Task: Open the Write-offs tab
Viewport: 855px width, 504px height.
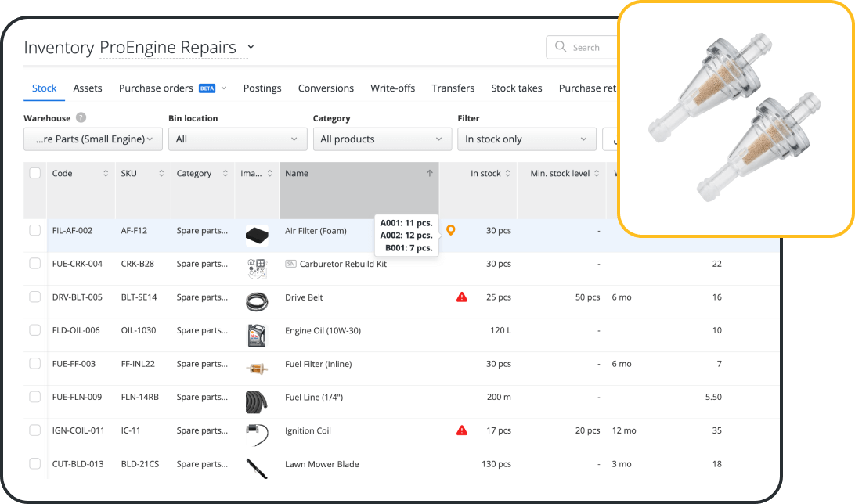Action: click(392, 88)
